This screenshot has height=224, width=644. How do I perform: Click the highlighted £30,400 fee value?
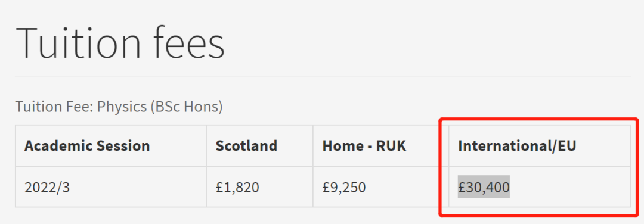coord(484,187)
